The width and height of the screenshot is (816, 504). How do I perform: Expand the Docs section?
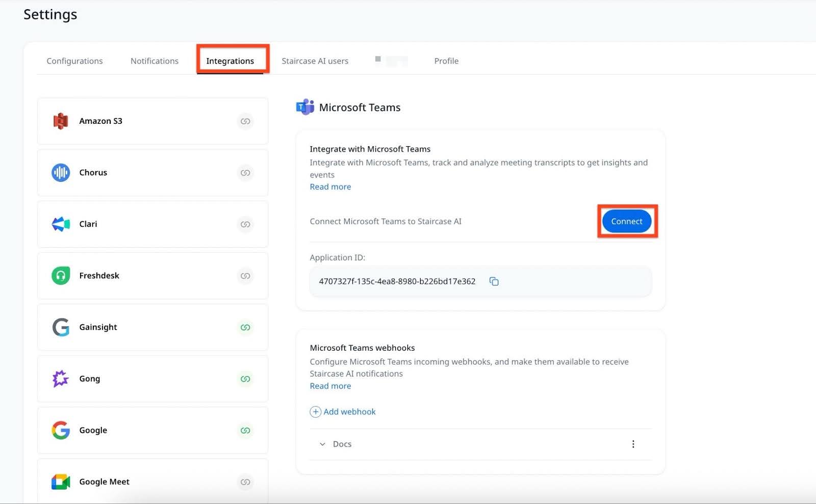click(341, 443)
